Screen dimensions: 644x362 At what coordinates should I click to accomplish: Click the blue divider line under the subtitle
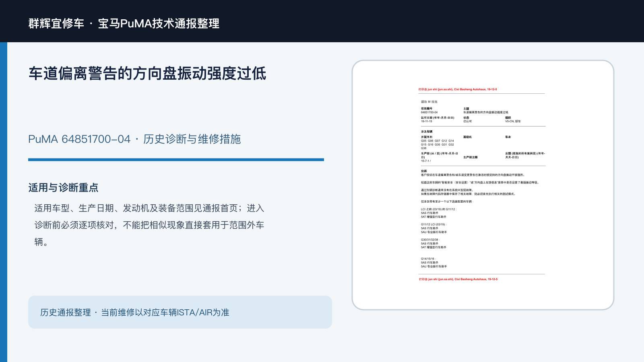176,160
